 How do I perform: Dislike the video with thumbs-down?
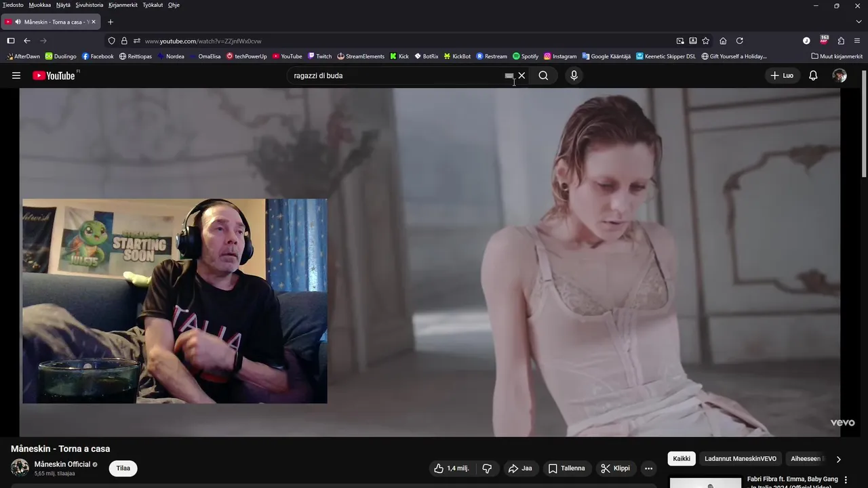487,468
